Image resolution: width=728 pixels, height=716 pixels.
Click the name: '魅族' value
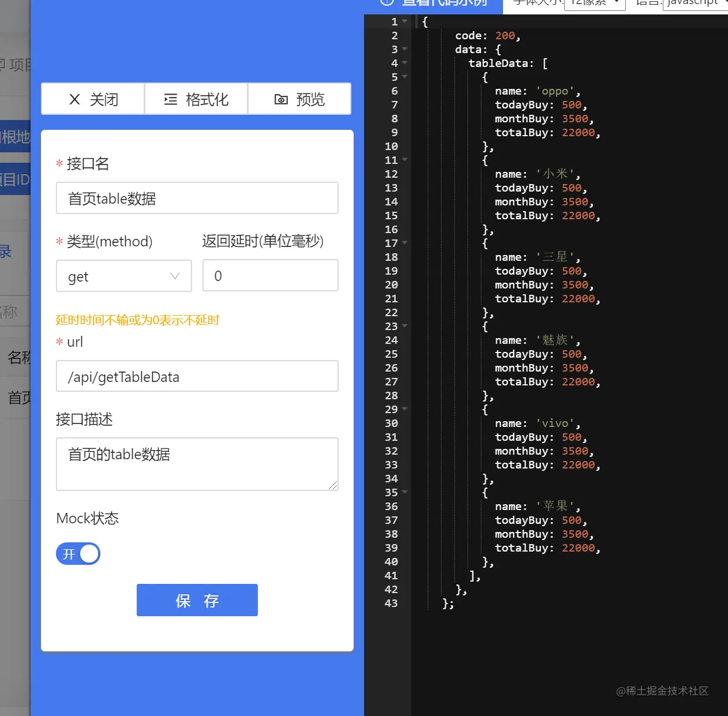[555, 340]
